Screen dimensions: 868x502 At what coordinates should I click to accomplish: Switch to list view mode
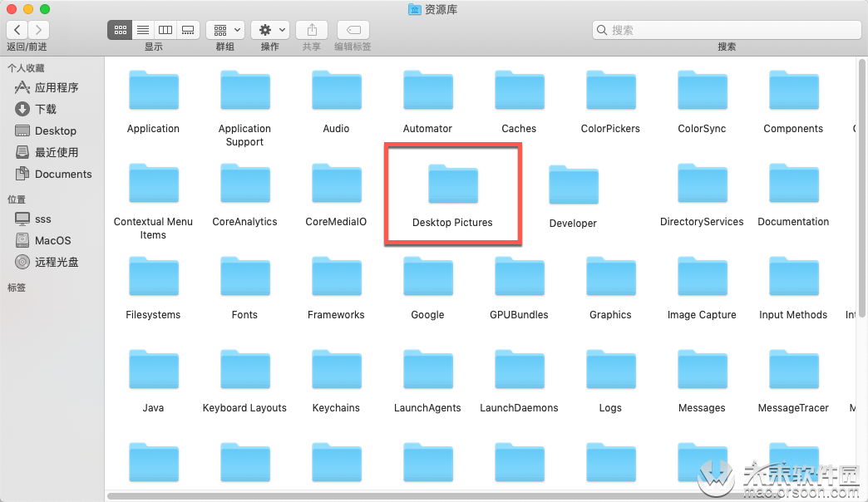(x=143, y=30)
